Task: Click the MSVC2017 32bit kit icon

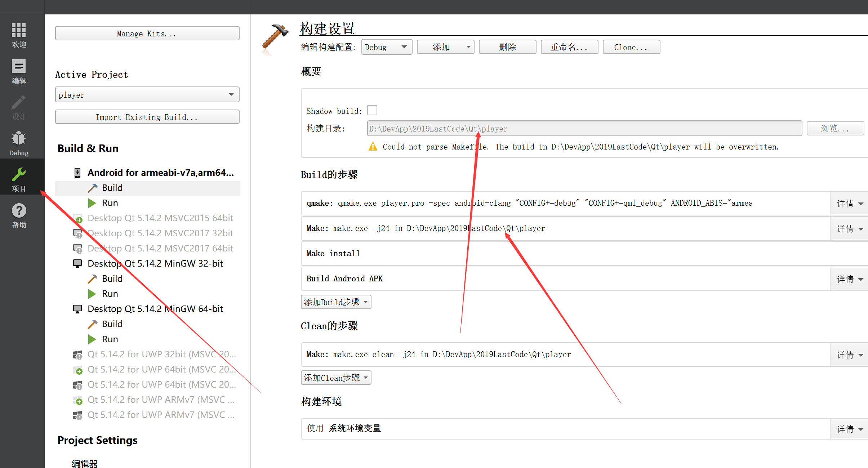Action: coord(78,233)
